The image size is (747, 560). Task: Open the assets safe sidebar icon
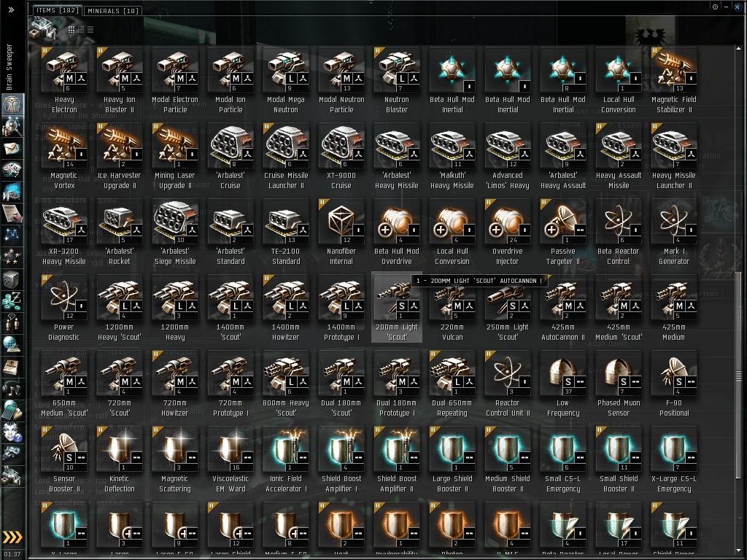click(x=12, y=279)
